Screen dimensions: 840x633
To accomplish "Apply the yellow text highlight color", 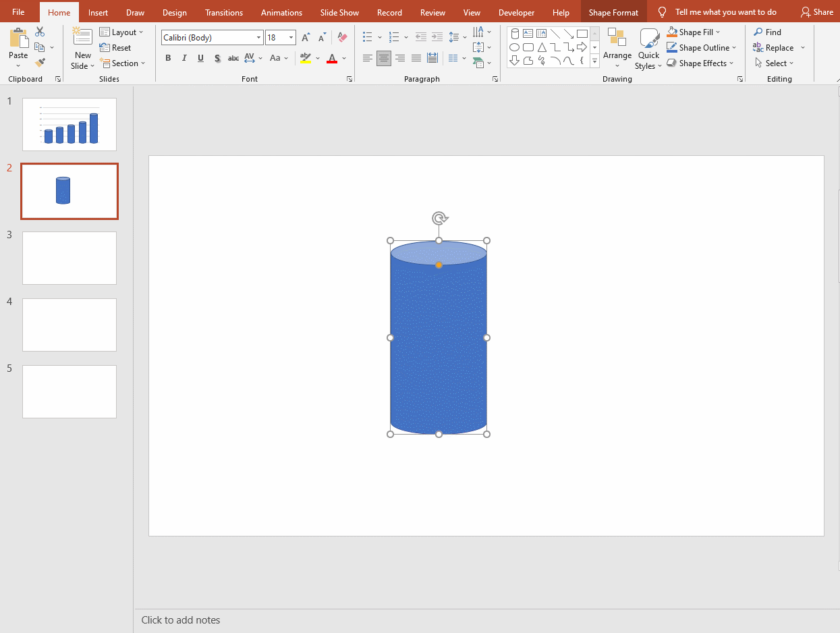I will (x=306, y=58).
